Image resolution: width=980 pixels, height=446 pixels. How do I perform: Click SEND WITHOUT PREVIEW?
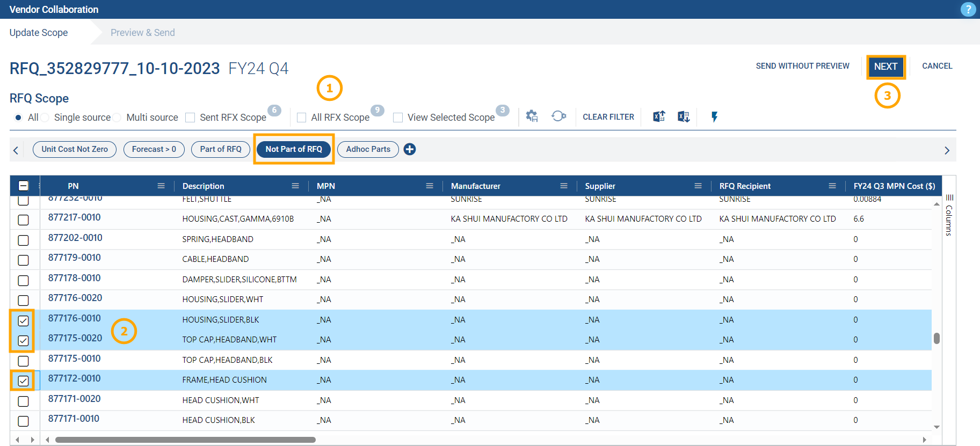(802, 66)
